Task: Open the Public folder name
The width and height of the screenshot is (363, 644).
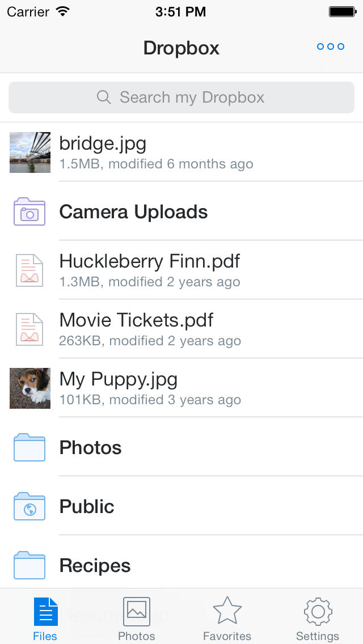Action: [x=87, y=507]
